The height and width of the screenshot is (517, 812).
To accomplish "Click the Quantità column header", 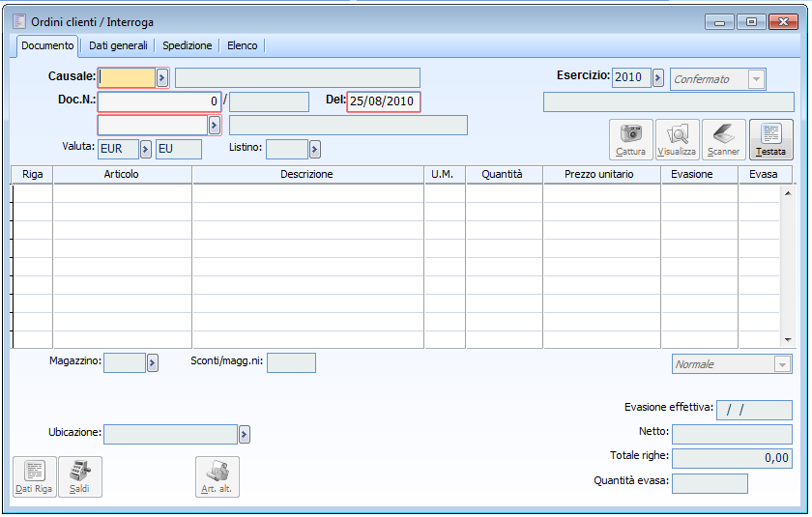I will click(x=504, y=174).
